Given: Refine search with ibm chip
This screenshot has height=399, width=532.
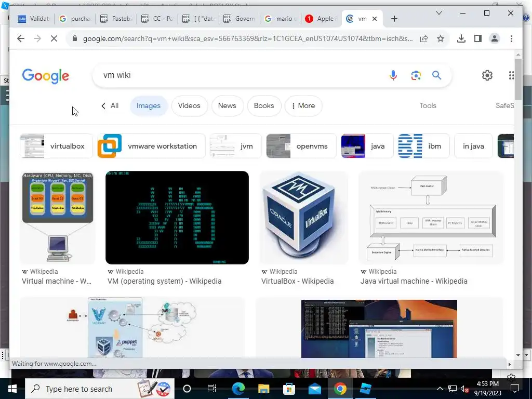Looking at the screenshot, I should pos(424,146).
